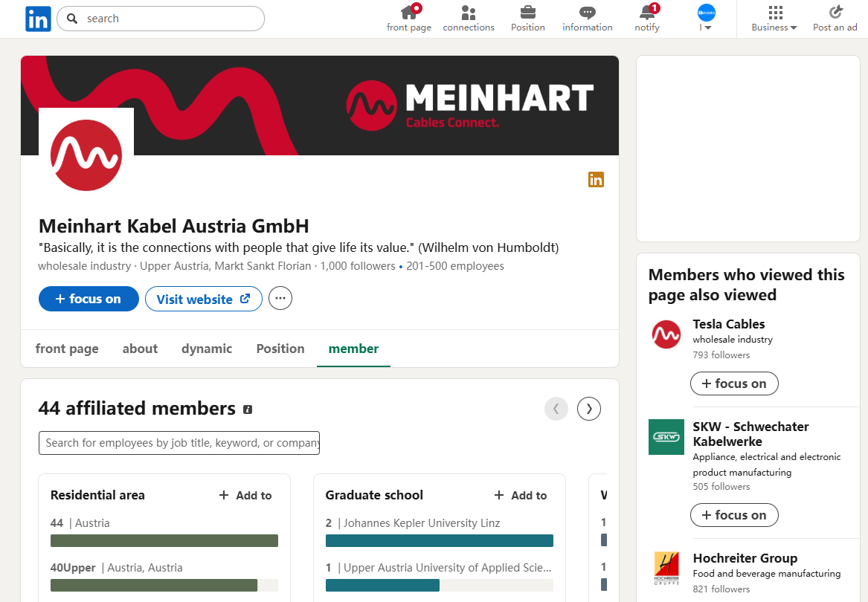Click the Tesla Cables logo
The image size is (868, 602).
[x=666, y=334]
